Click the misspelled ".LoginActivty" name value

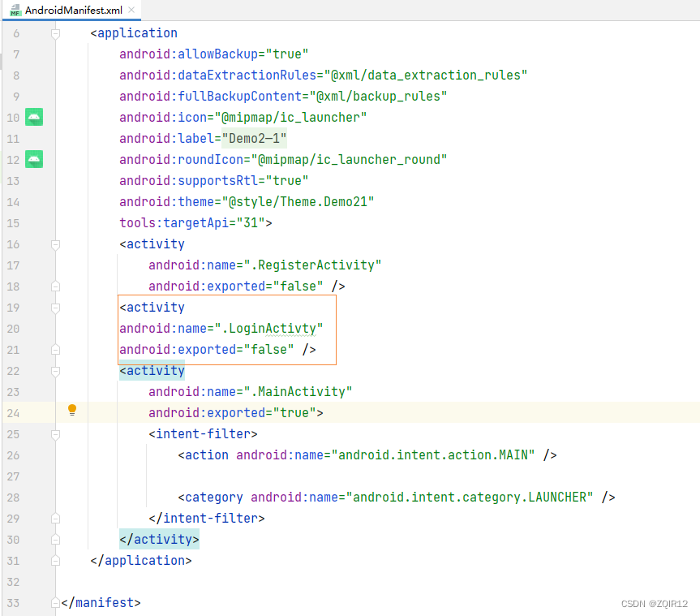tap(268, 329)
